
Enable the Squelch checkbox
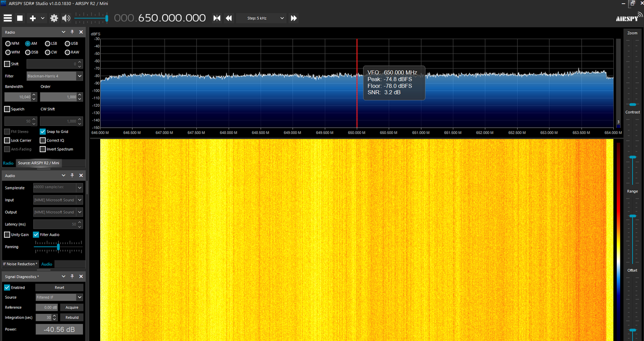(7, 109)
